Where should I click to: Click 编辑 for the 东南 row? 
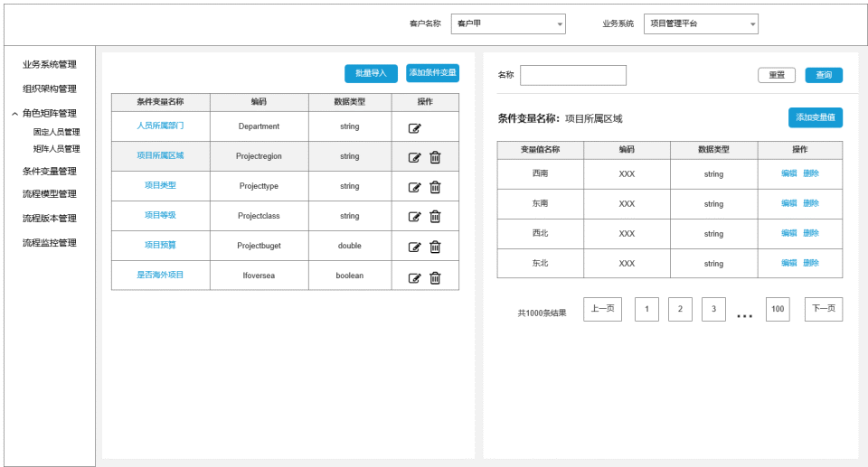pos(788,203)
